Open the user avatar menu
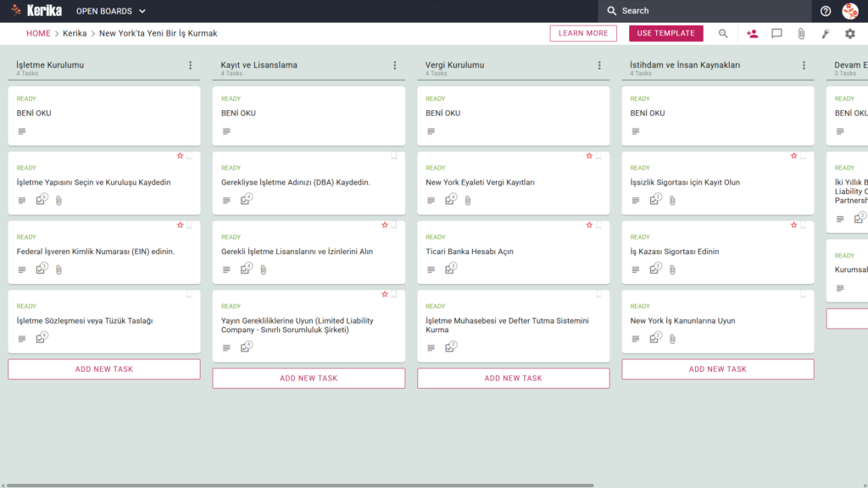The height and width of the screenshot is (488, 868). (x=849, y=11)
